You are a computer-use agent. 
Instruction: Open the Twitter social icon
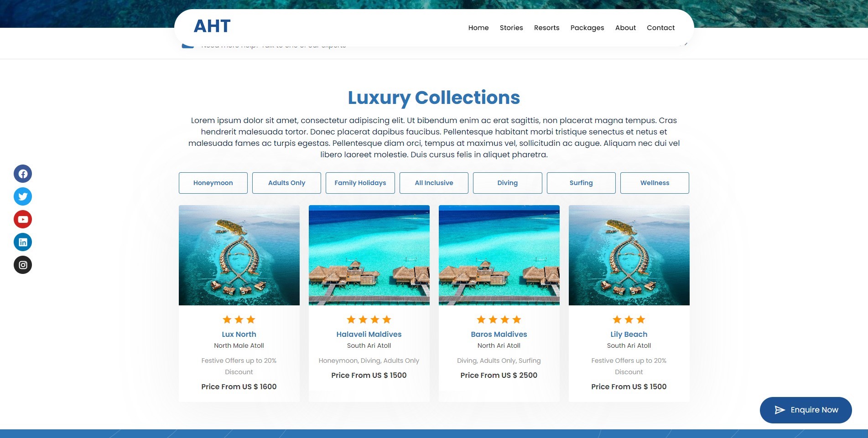point(23,196)
